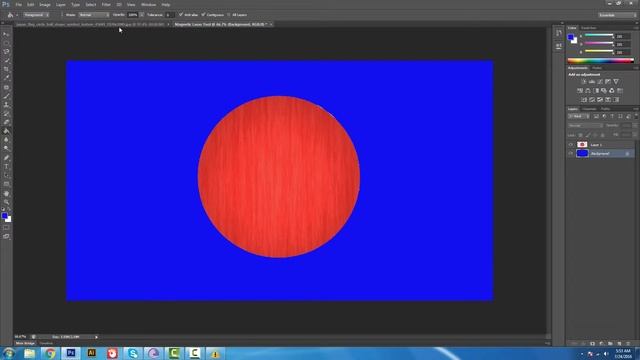Select the Paint Bucket tool
Viewport: 640px width, 360px height.
coord(6,131)
